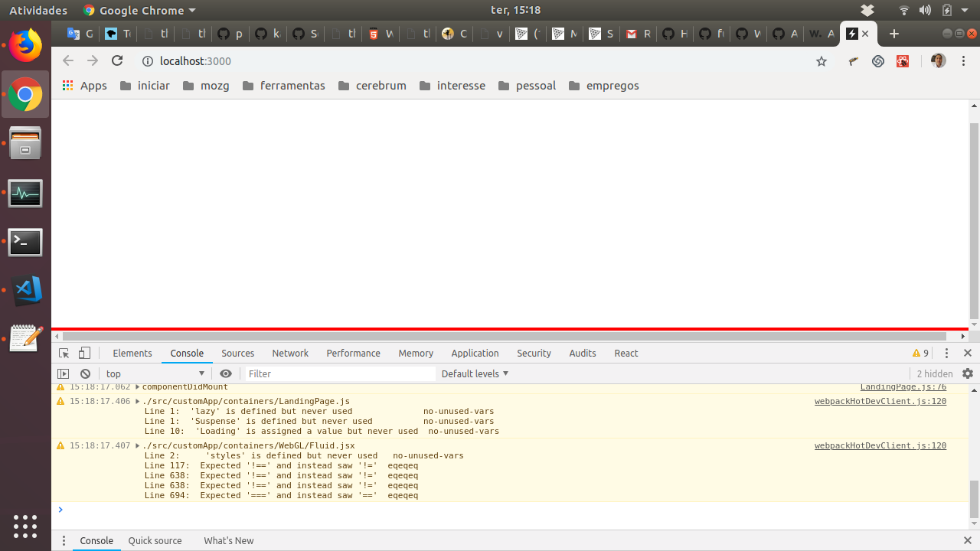Viewport: 980px width, 551px height.
Task: Click the warnings counter showing 9
Action: [x=920, y=353]
